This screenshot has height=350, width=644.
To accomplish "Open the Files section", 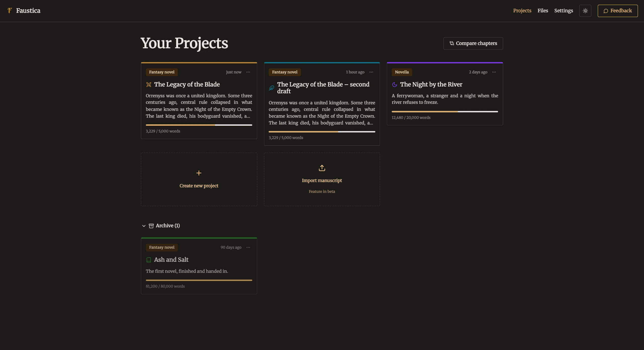I will click(x=543, y=11).
